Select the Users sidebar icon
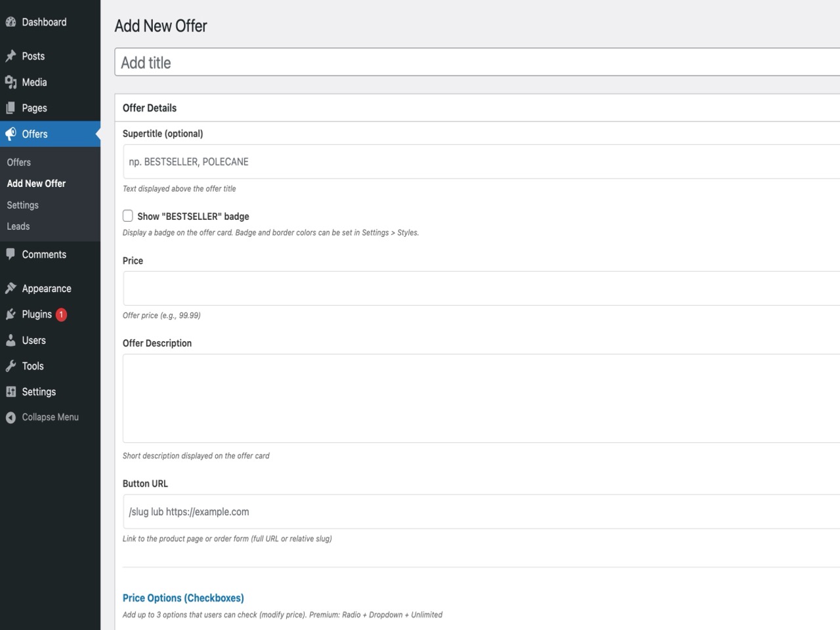Viewport: 840px width, 630px height. [10, 340]
